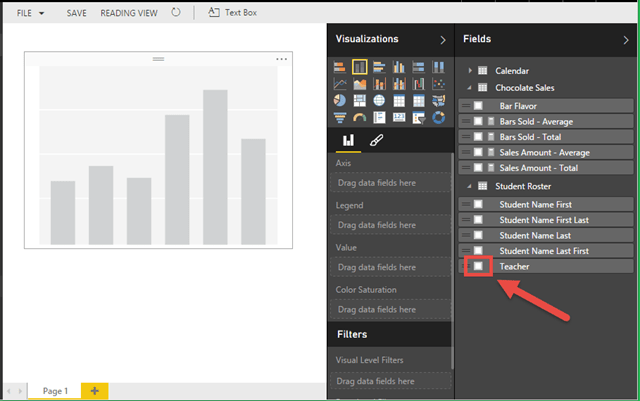Select the map globe visualization
This screenshot has height=401, width=640.
(379, 101)
